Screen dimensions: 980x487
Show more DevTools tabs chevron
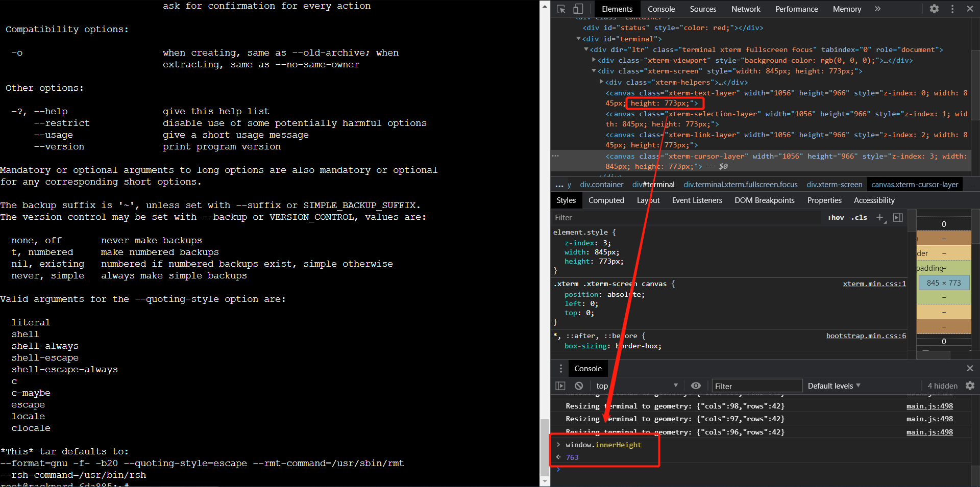[x=877, y=9]
